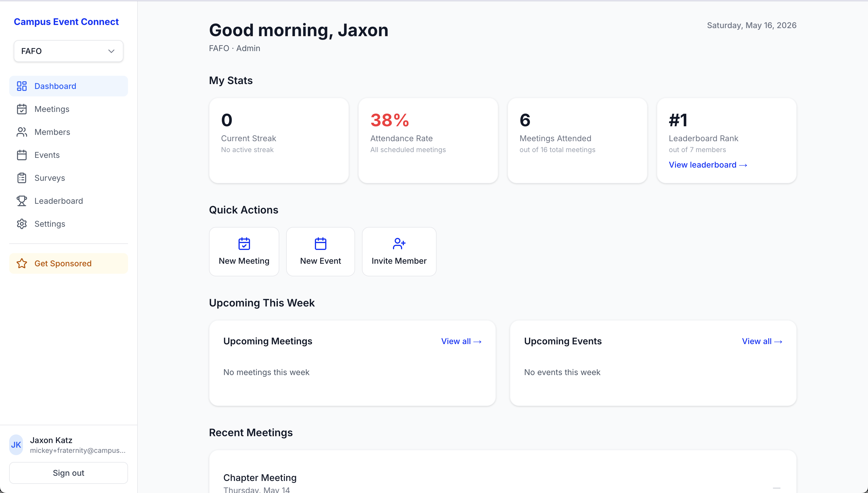Viewport: 868px width, 493px height.
Task: Click the Jaxon Katz profile name
Action: coord(51,440)
